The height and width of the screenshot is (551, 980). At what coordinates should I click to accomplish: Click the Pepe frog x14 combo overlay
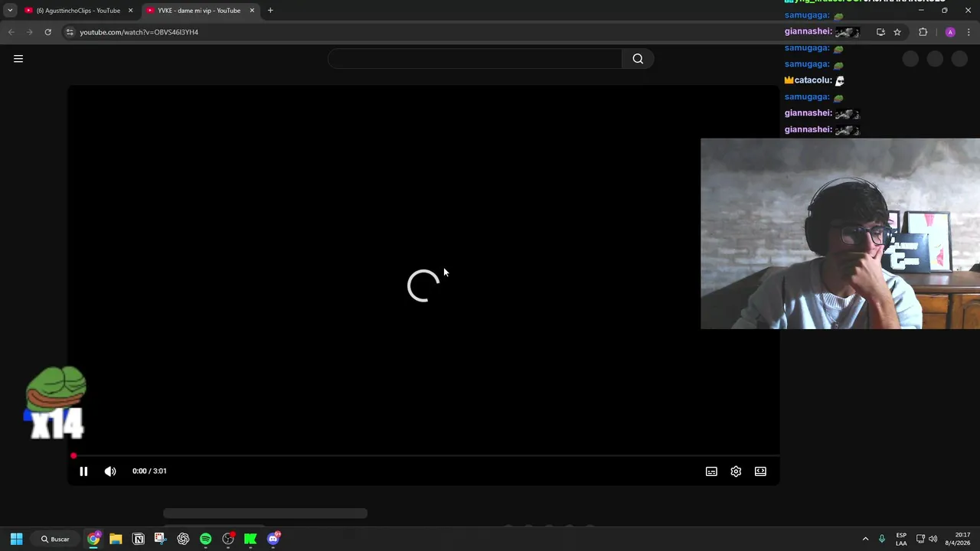coord(55,403)
